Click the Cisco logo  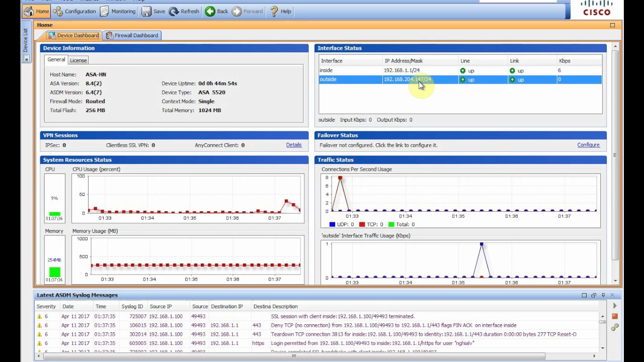coord(597,8)
